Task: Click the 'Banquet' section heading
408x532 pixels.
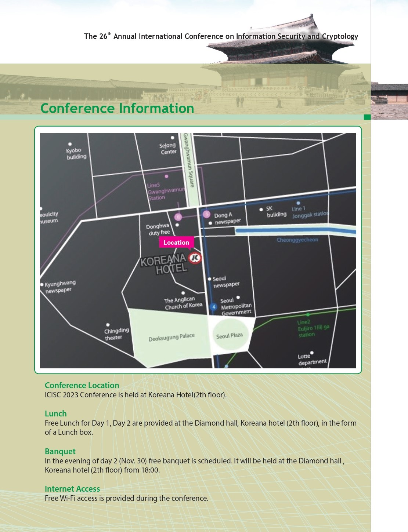Action: 60,451
